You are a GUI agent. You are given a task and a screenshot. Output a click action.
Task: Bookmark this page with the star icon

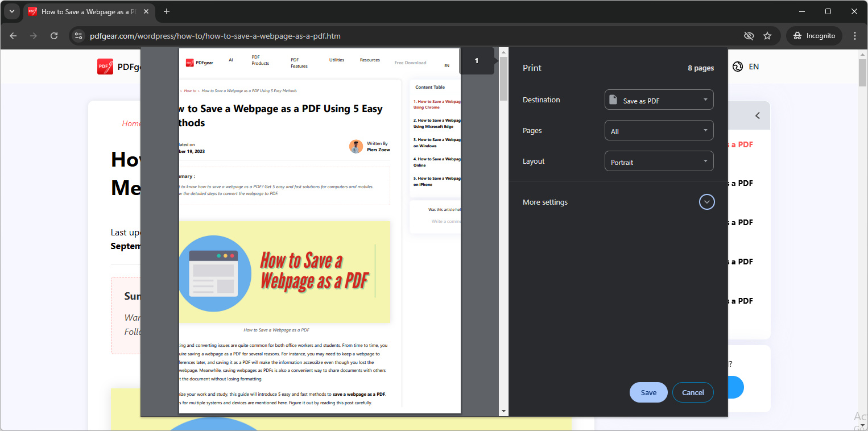tap(767, 35)
